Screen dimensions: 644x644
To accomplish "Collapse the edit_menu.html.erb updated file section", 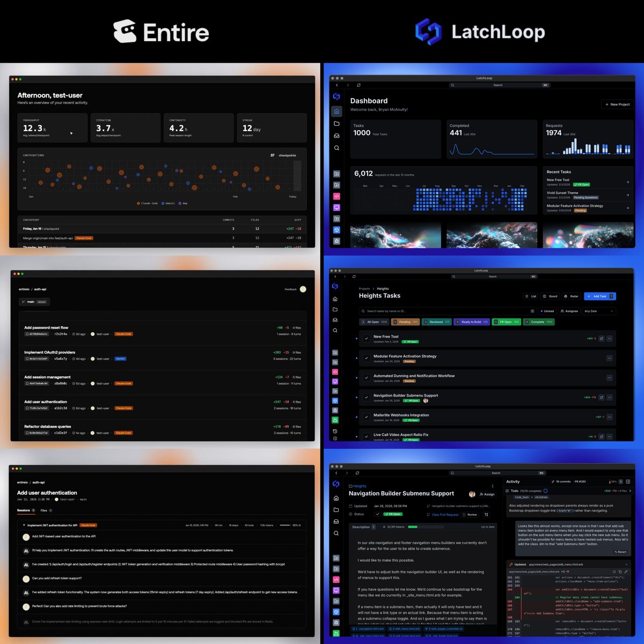I will [x=626, y=564].
